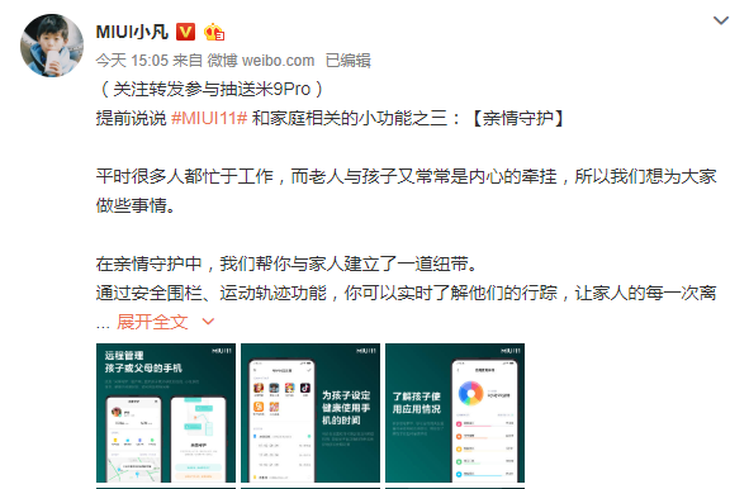Open the post options chevron menu
This screenshot has height=489, width=730.
721,20
